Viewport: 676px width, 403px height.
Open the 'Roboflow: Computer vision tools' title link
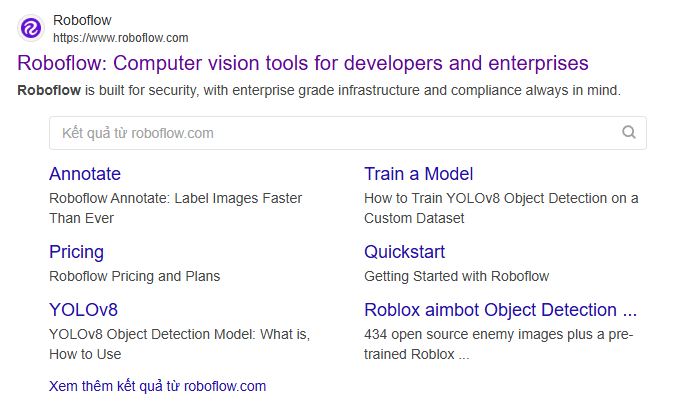303,64
